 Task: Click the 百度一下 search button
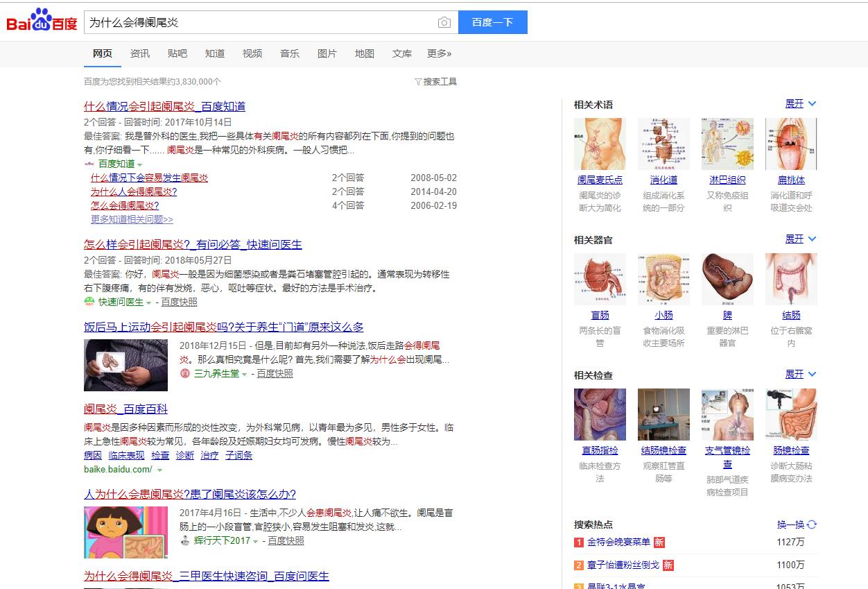pos(492,22)
